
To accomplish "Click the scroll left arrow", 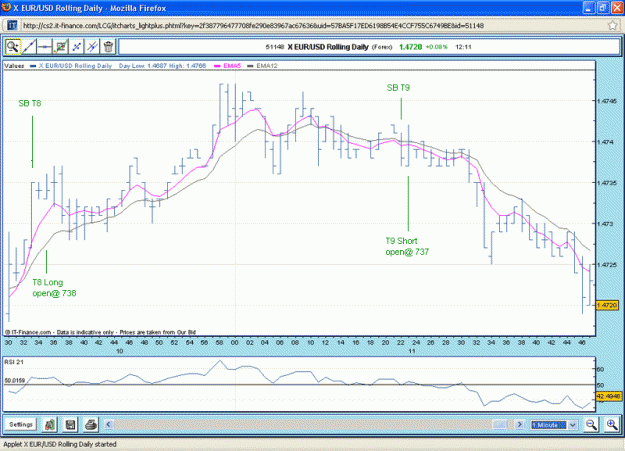I will tap(108, 425).
